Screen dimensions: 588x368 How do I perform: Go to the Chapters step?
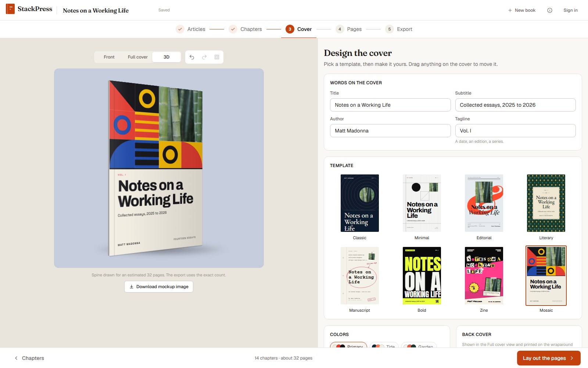click(x=245, y=29)
